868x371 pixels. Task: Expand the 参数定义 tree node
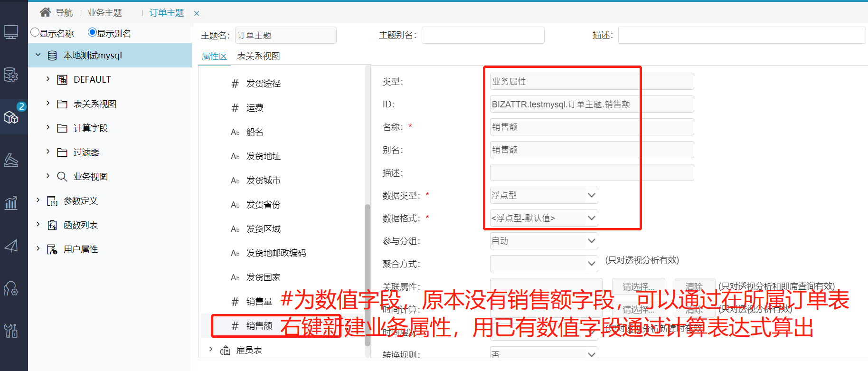pos(38,200)
